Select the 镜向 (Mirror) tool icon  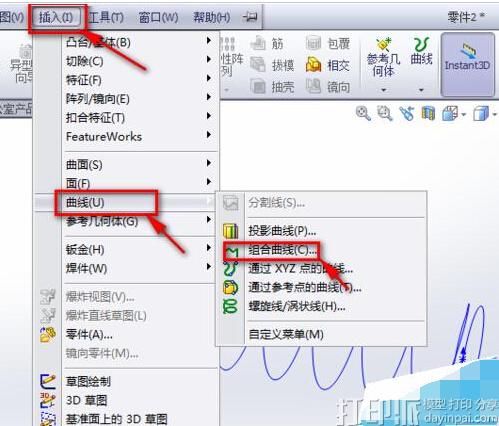[x=313, y=86]
